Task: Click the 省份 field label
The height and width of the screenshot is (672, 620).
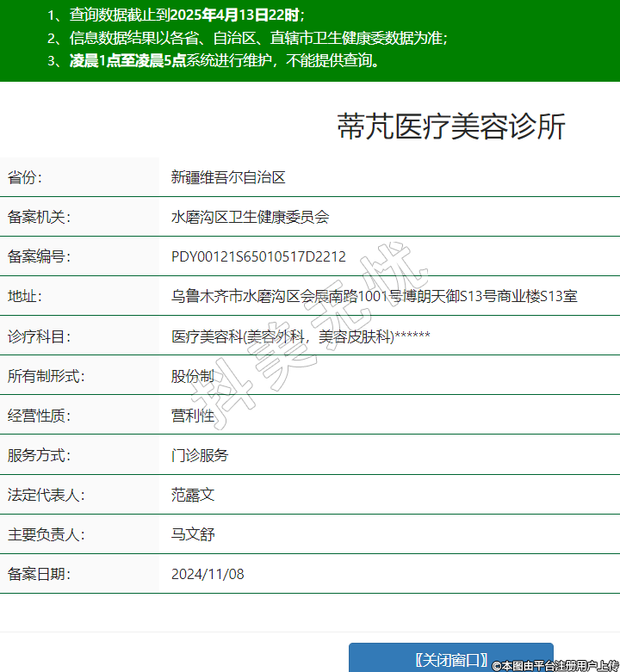Action: click(x=25, y=178)
